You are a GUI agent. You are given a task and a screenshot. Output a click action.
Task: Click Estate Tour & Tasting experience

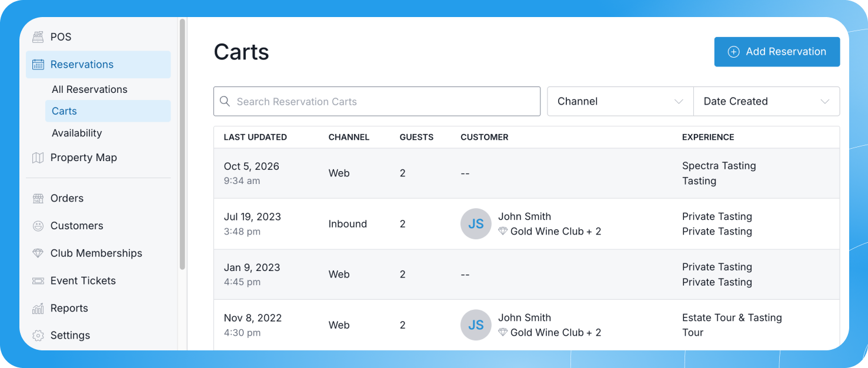[x=732, y=317]
